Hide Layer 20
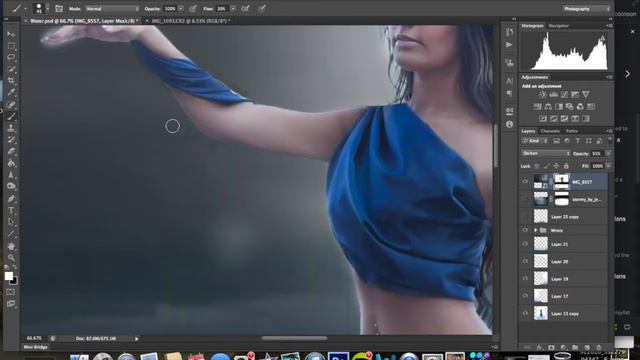Viewport: 640px width, 360px height. (525, 262)
